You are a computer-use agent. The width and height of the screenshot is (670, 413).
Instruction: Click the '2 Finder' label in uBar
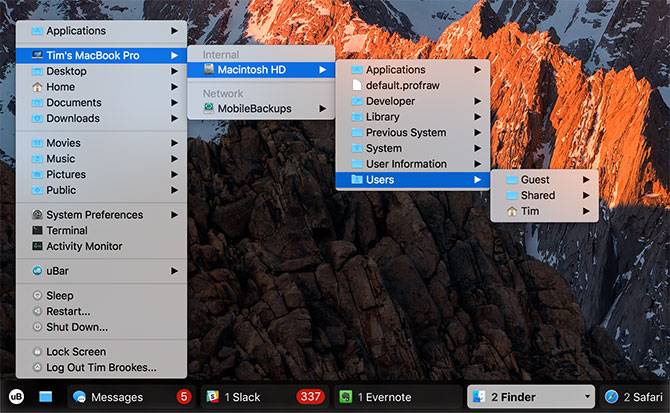[x=513, y=397]
